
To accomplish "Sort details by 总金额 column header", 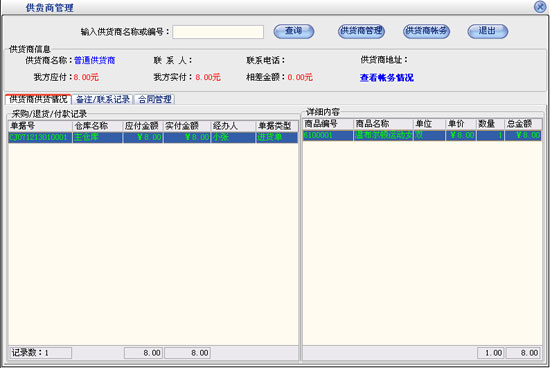I will pos(523,124).
